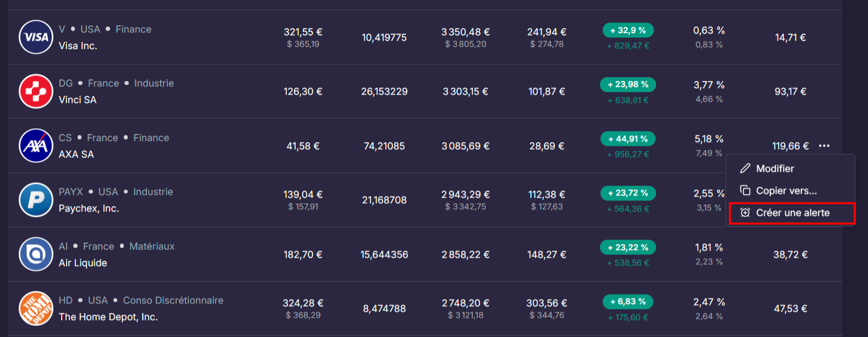Click The Home Depot, Inc. name
Image resolution: width=868 pixels, height=337 pixels.
(x=108, y=317)
